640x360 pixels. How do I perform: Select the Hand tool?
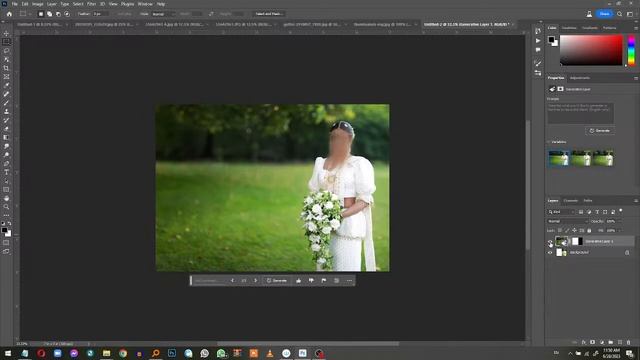(6, 198)
